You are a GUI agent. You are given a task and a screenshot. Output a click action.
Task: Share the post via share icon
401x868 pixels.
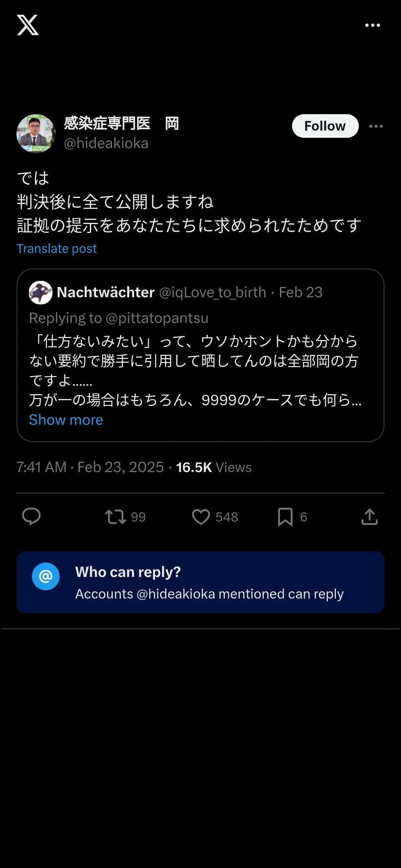(x=369, y=517)
